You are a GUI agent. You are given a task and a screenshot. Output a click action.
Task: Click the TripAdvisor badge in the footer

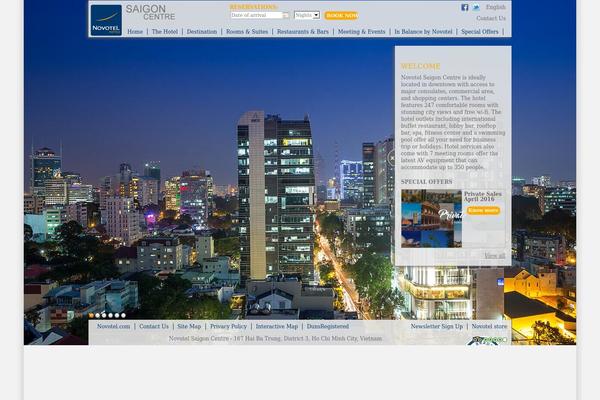pos(486,340)
